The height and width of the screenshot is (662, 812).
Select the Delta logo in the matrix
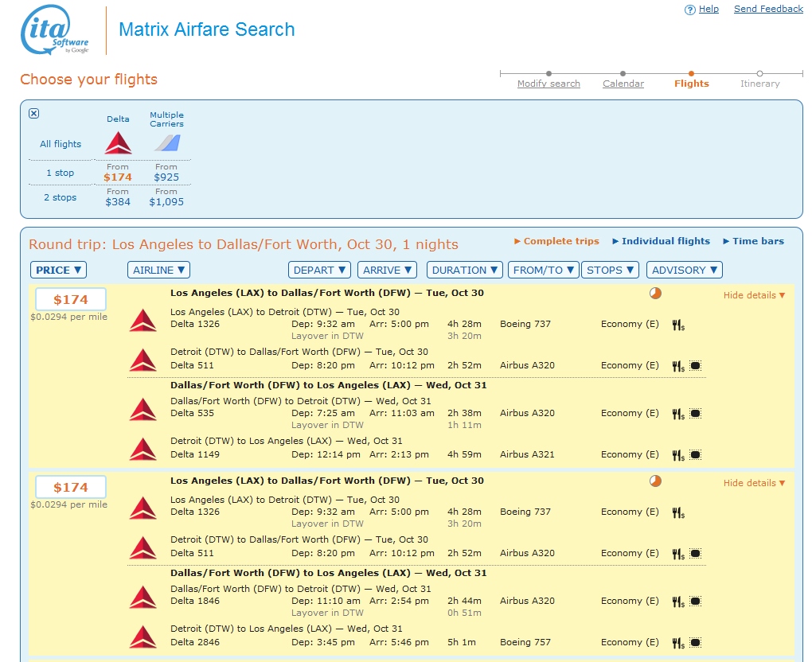pyautogui.click(x=118, y=143)
